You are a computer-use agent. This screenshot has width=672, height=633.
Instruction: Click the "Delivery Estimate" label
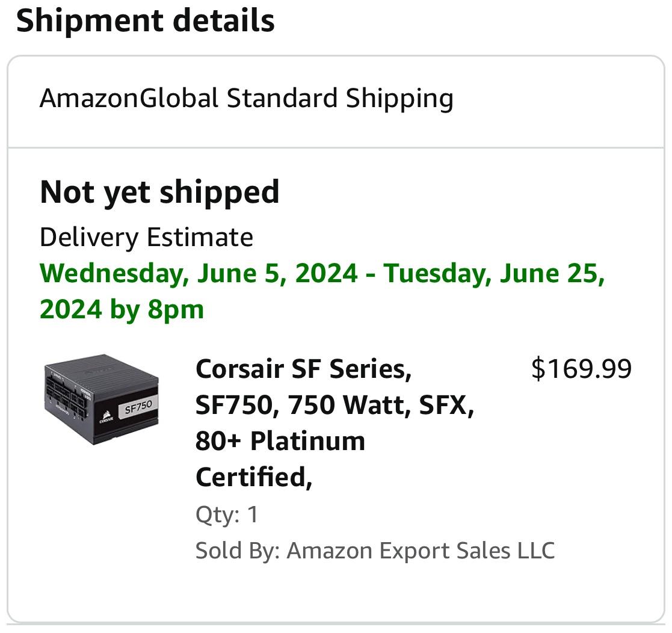146,237
